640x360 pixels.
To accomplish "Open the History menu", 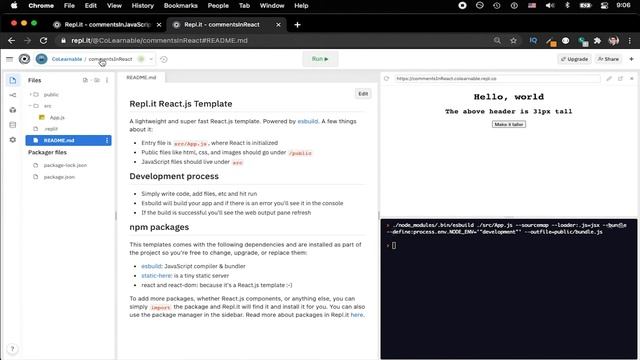I will point(142,6).
